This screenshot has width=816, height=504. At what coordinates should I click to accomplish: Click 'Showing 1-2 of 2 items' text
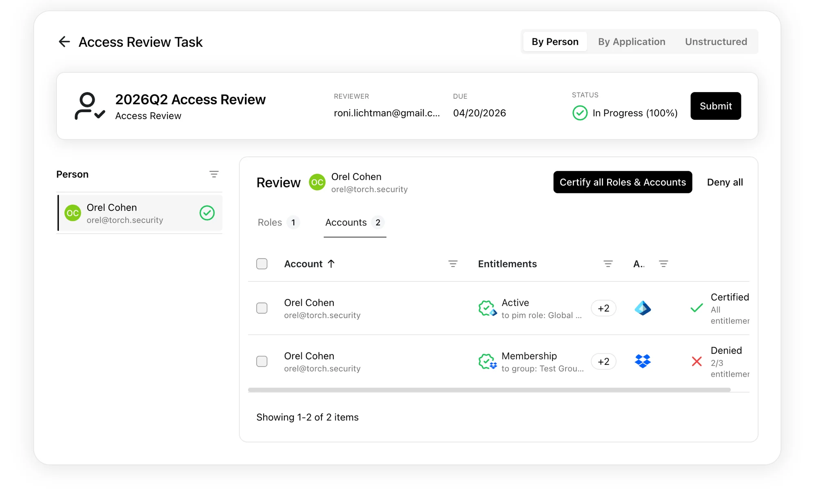307,417
